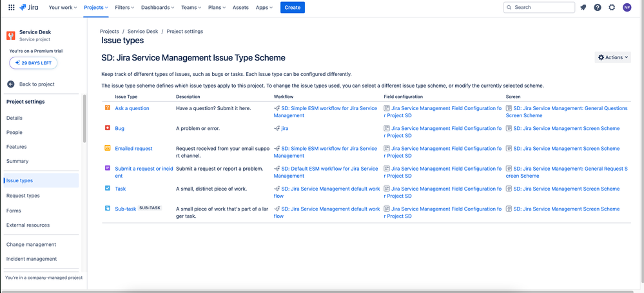Open SD: Default ESM workflow link
The height and width of the screenshot is (293, 644).
coord(326,173)
